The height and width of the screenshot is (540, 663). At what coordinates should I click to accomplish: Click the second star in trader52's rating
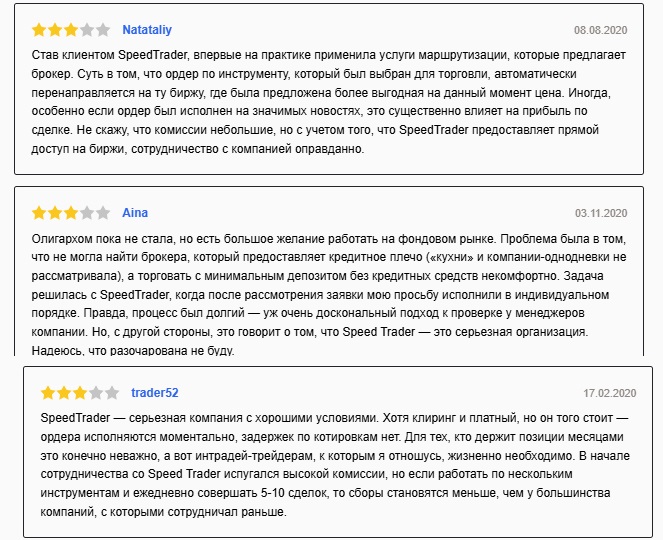[x=64, y=393]
